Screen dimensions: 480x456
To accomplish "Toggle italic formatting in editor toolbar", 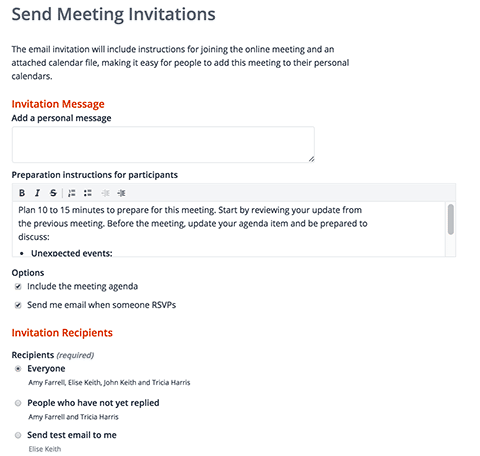I will (37, 193).
